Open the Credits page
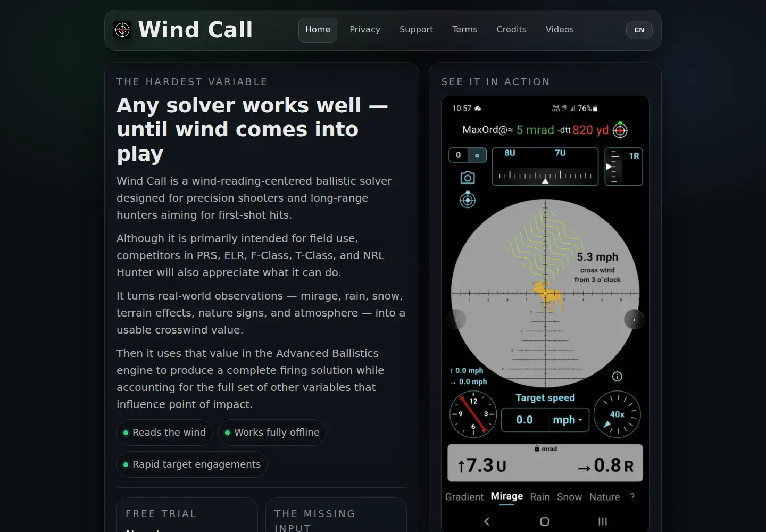The width and height of the screenshot is (766, 532). click(x=512, y=30)
